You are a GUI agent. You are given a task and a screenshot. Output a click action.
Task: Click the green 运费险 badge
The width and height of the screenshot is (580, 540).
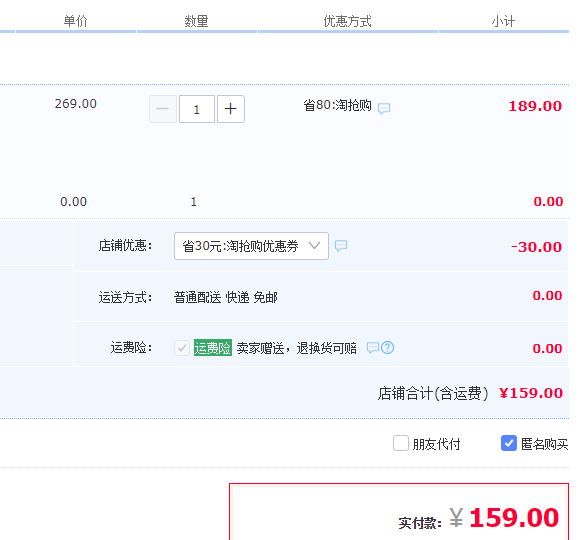click(x=213, y=348)
